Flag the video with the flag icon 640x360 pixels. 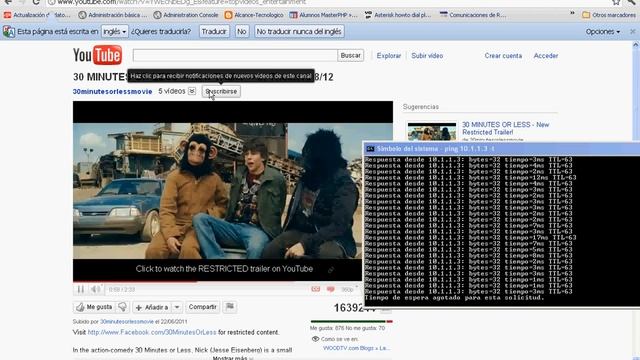(x=230, y=307)
